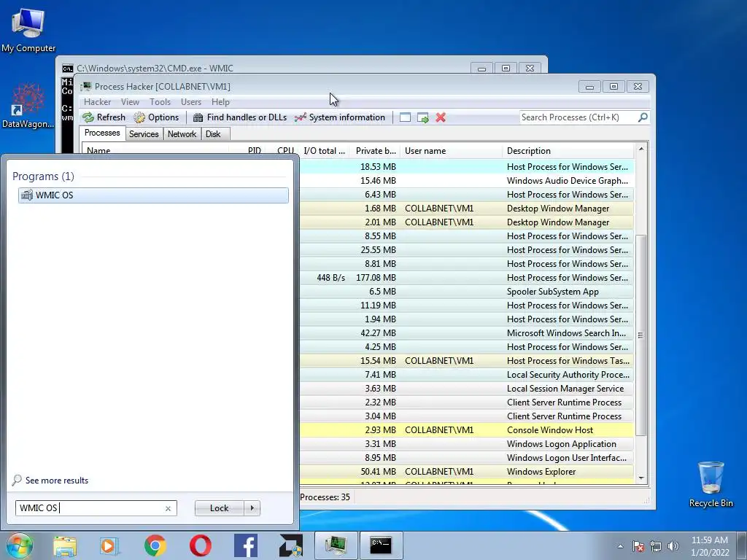Click the network tray icon
This screenshot has height=560, width=747.
656,546
